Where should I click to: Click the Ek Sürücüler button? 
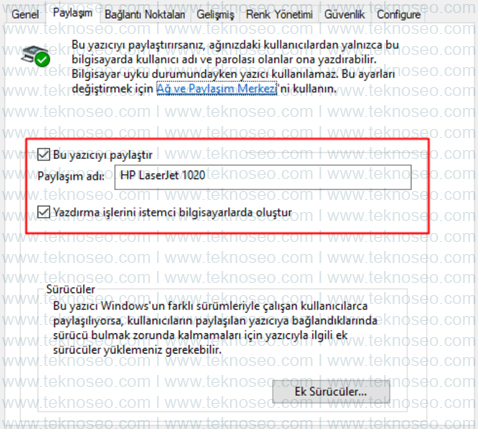pyautogui.click(x=331, y=392)
